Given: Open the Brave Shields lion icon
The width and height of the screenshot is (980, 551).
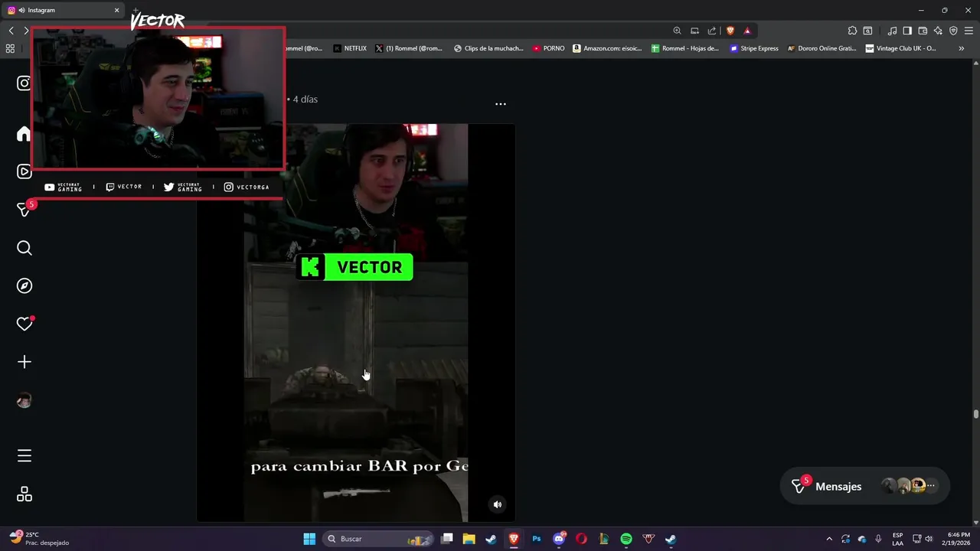Looking at the screenshot, I should (730, 31).
